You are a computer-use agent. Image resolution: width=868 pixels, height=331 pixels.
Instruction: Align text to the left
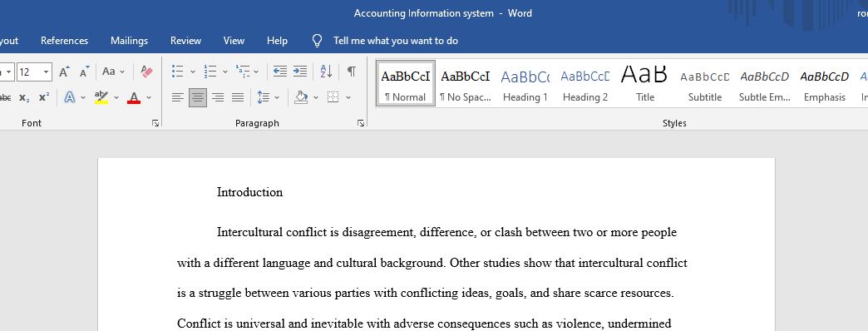pyautogui.click(x=177, y=97)
